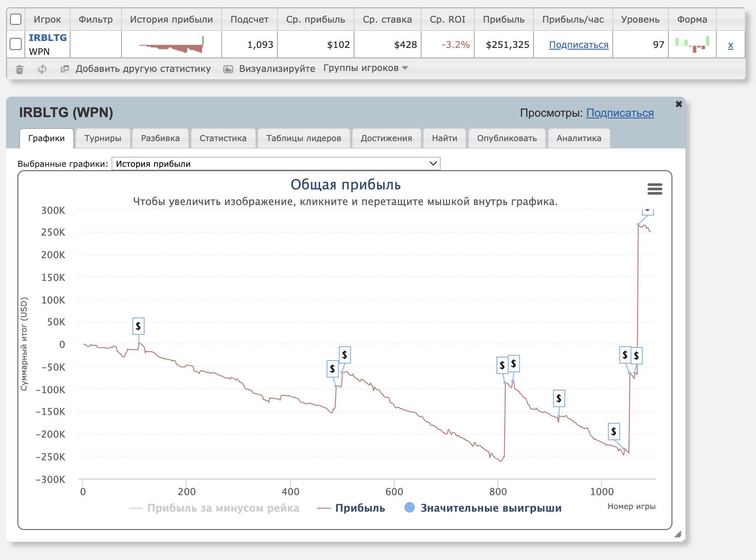Screen dimensions: 756x560
Task: Expand the Группы игроков menu
Action: click(365, 68)
